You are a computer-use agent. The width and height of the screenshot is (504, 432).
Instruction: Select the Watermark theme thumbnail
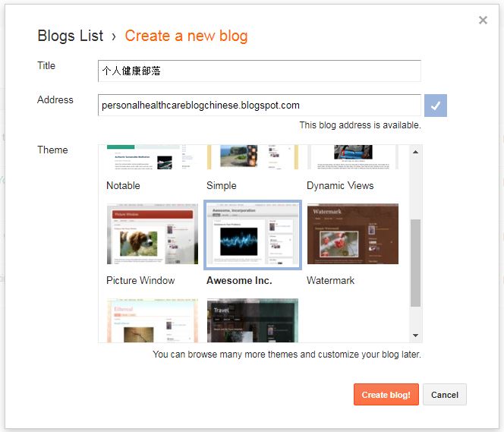[x=353, y=234]
